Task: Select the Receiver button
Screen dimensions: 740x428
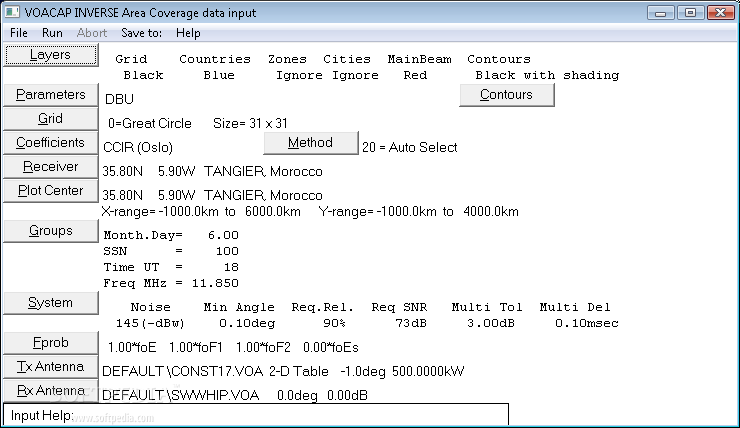Action: pos(50,167)
